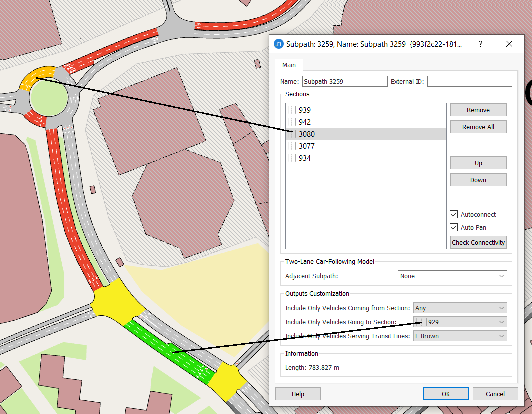Click the drag handle icon beside section 942
This screenshot has width=532, height=414.
292,122
